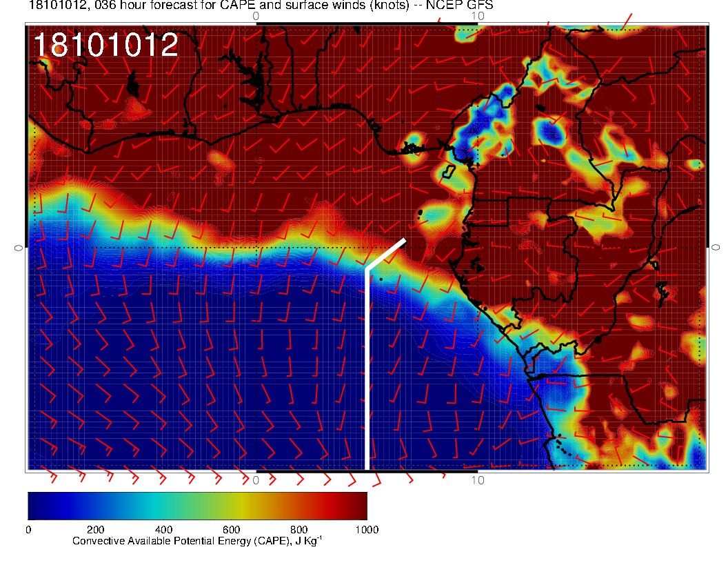Image resolution: width=728 pixels, height=563 pixels.
Task: Click the top axis longitude label 10
Action: tap(477, 16)
